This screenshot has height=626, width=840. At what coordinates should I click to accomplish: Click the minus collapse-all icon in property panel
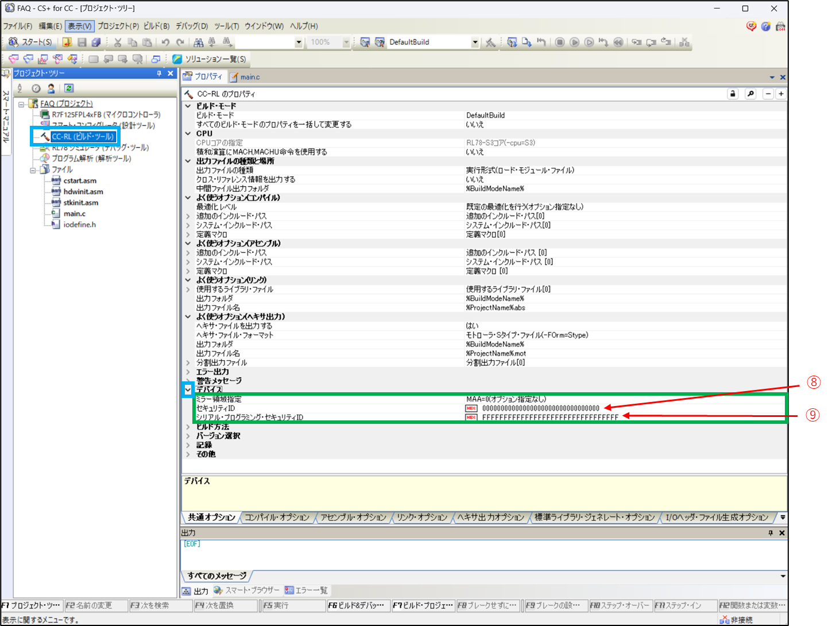coord(768,94)
